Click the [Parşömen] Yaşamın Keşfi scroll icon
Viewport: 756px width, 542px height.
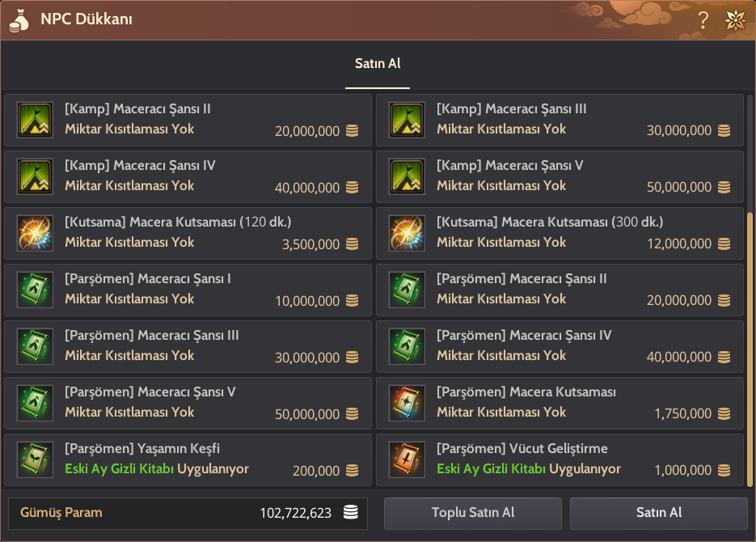pos(35,459)
